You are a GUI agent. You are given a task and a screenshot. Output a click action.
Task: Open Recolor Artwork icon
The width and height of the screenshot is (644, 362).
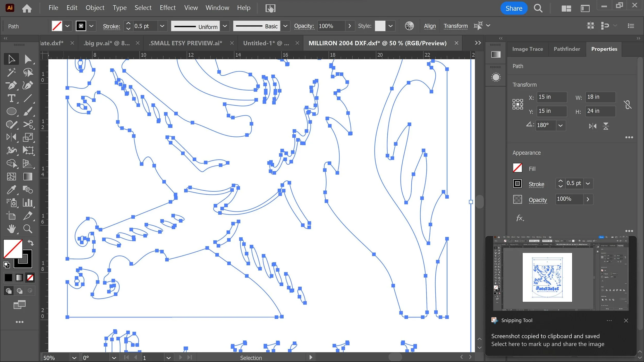pos(409,26)
